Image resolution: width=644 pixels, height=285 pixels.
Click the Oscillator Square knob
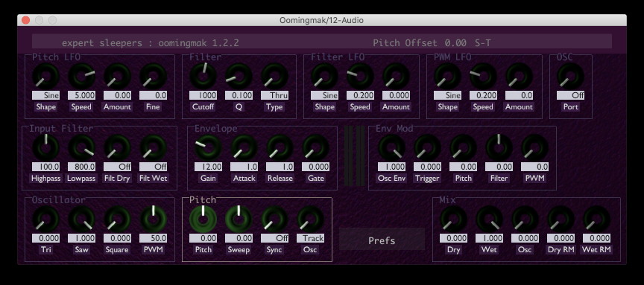point(118,219)
